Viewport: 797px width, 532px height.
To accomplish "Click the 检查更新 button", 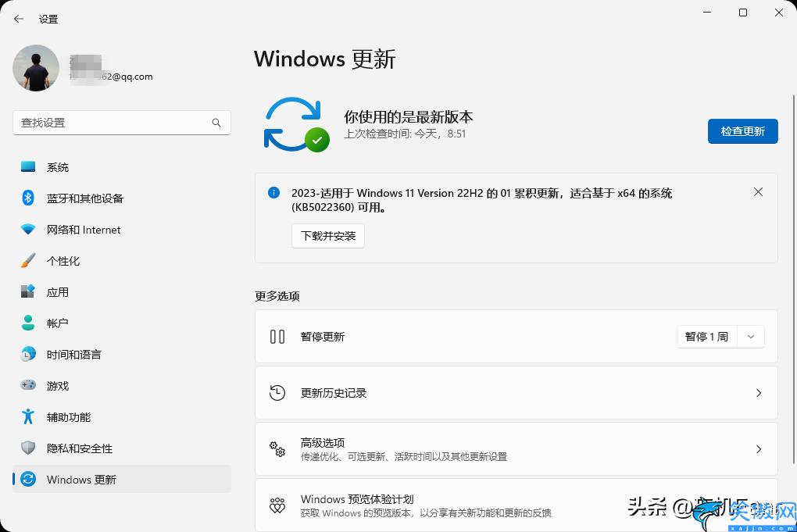I will (x=742, y=131).
